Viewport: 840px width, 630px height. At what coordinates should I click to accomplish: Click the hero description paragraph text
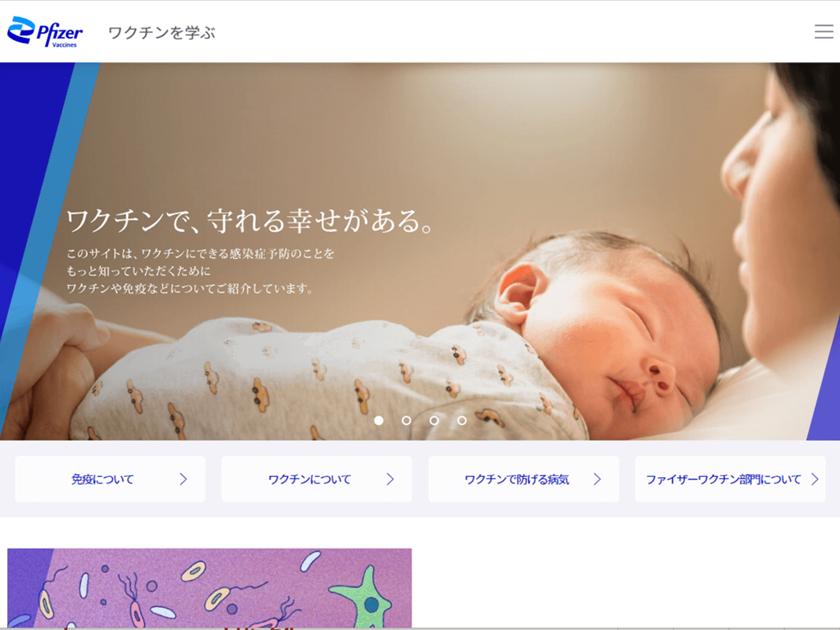200,271
